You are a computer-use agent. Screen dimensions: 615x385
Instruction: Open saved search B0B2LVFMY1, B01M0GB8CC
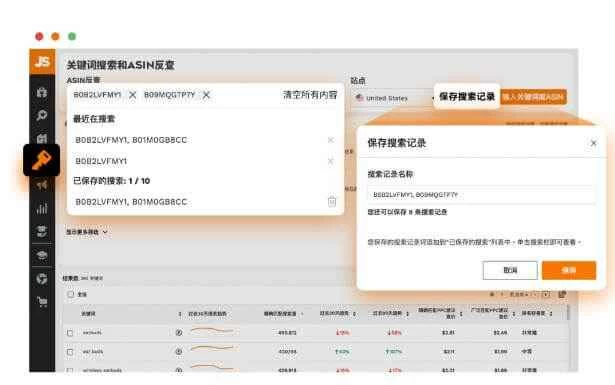[131, 202]
